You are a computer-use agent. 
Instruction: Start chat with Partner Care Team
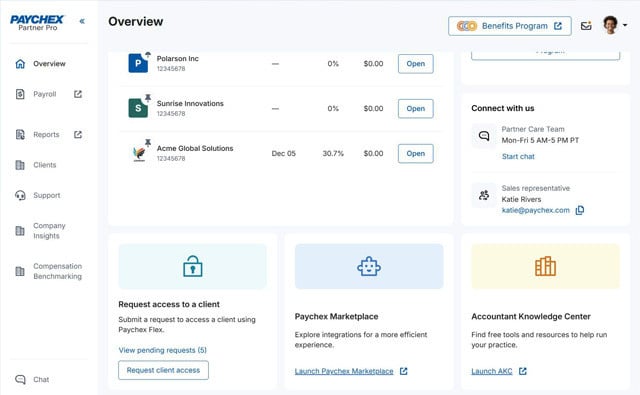pos(518,156)
